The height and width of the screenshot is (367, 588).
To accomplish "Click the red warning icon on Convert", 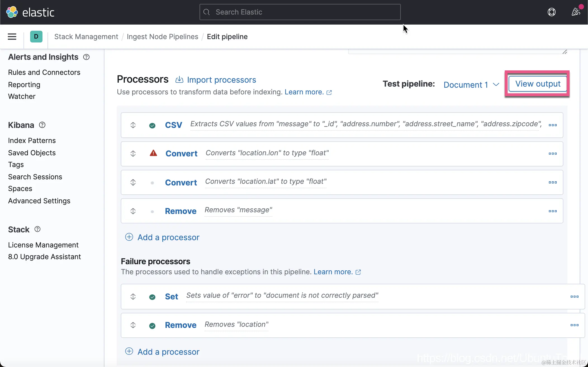I will [x=153, y=153].
